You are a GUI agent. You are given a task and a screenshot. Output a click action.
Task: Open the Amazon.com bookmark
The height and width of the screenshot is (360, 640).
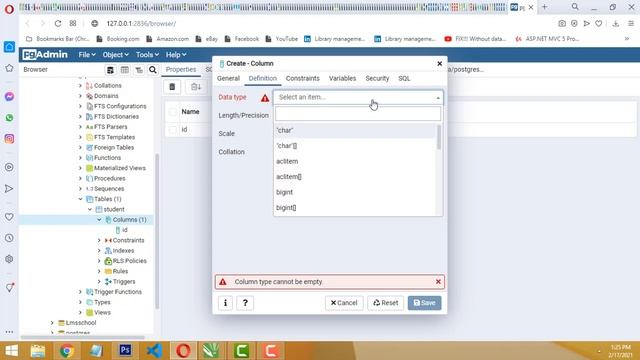pos(167,39)
